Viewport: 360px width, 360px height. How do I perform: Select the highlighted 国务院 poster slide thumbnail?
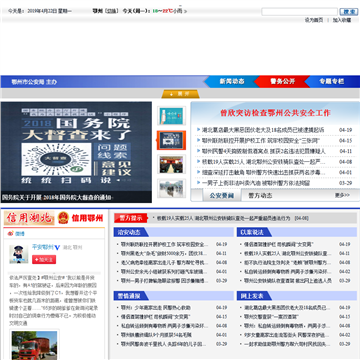[x=171, y=140]
